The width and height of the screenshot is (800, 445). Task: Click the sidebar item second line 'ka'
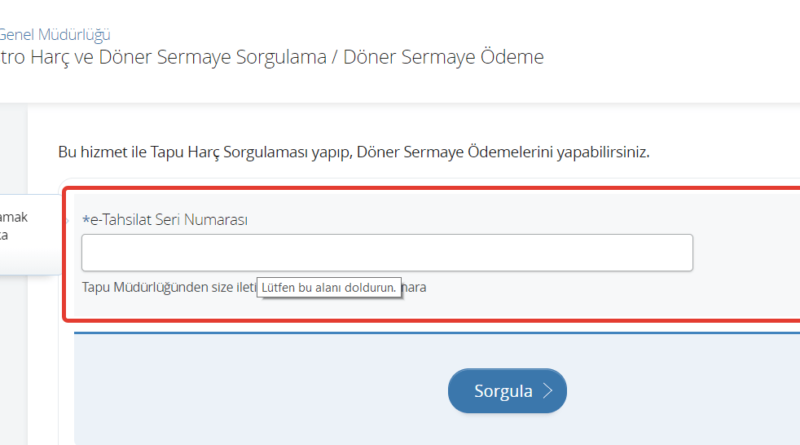coord(5,235)
